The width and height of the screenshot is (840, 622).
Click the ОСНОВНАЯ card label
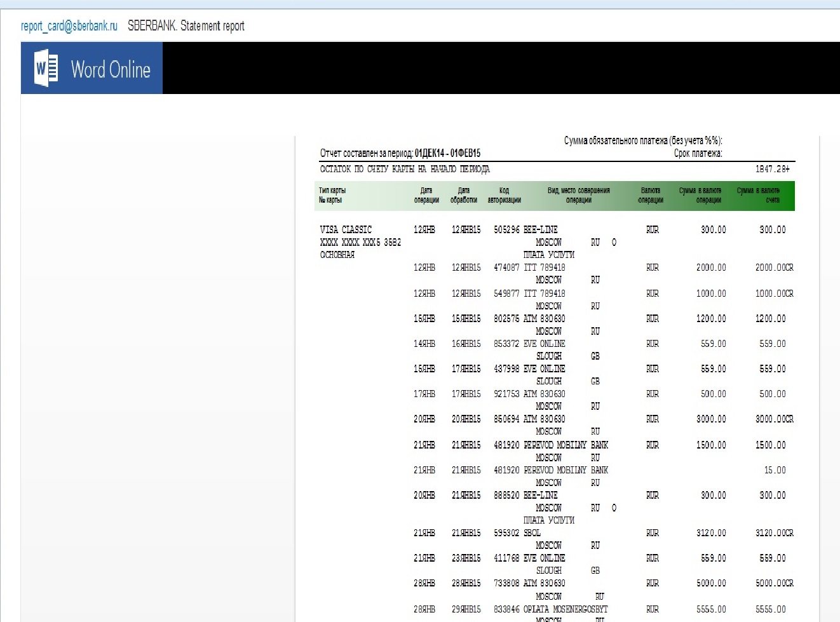tap(337, 255)
